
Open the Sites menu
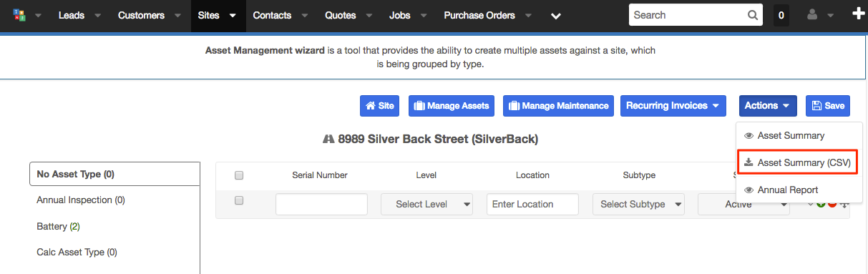click(x=209, y=15)
